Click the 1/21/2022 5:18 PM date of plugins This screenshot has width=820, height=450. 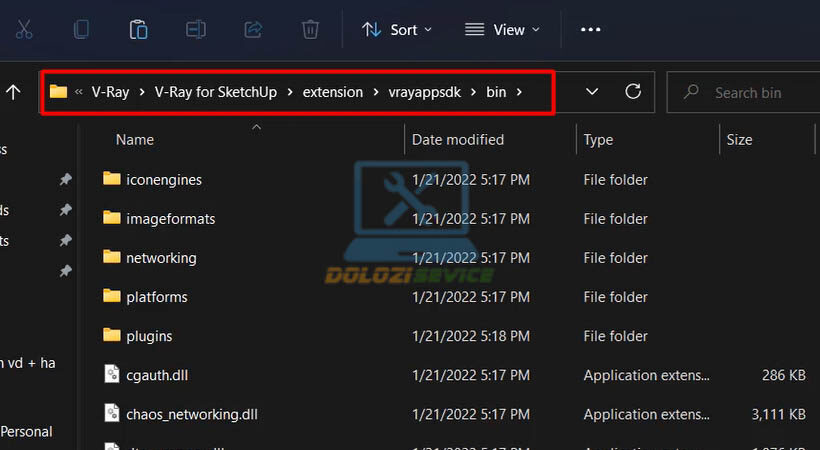[x=471, y=336]
